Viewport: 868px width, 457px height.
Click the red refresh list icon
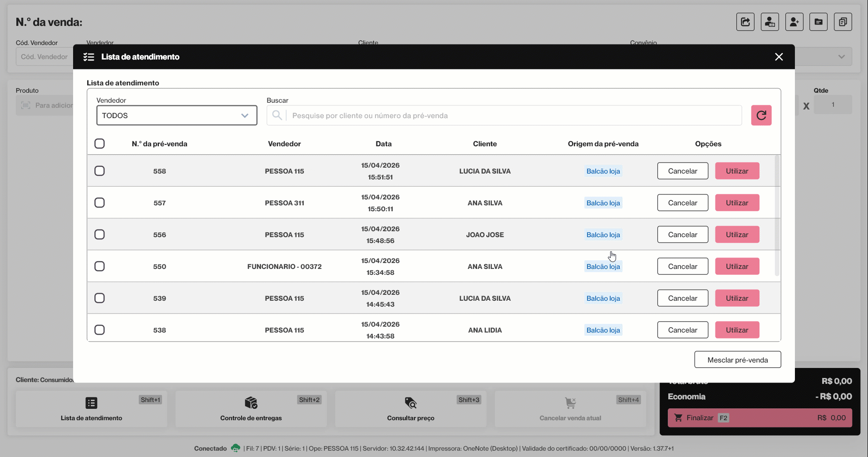(761, 115)
